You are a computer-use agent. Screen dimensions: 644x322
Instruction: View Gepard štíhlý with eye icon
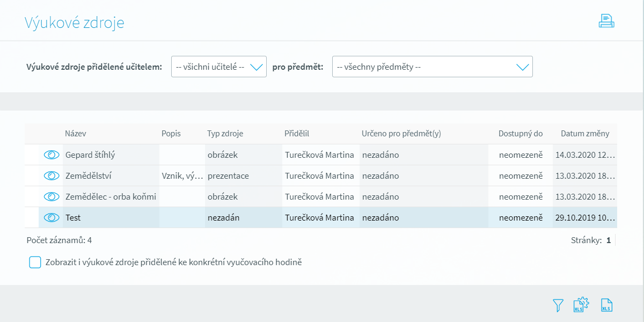(x=51, y=155)
